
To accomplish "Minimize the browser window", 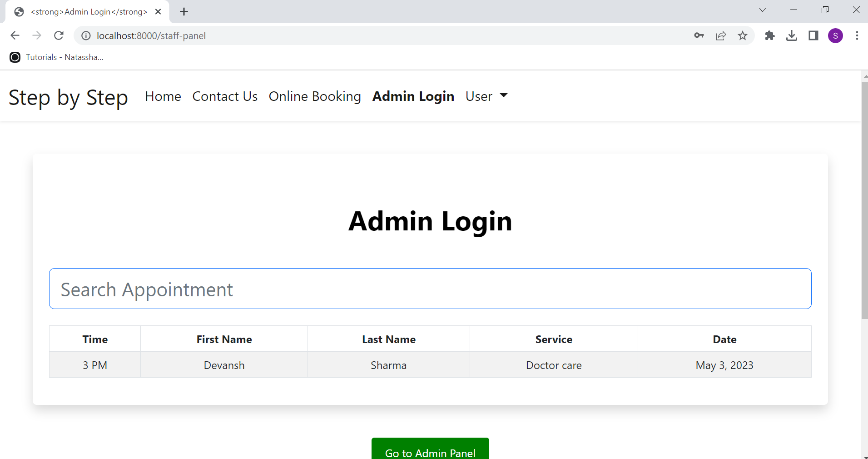I will pyautogui.click(x=794, y=10).
